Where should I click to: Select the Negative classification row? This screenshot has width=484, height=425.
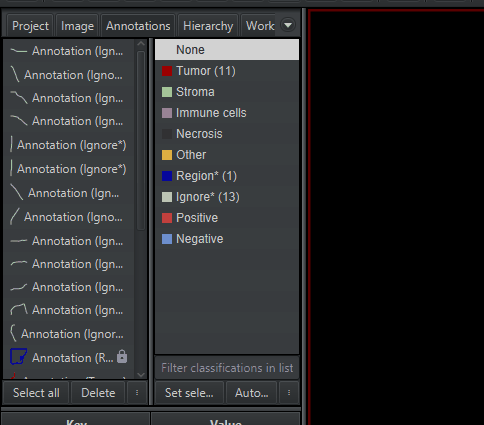pyautogui.click(x=227, y=239)
